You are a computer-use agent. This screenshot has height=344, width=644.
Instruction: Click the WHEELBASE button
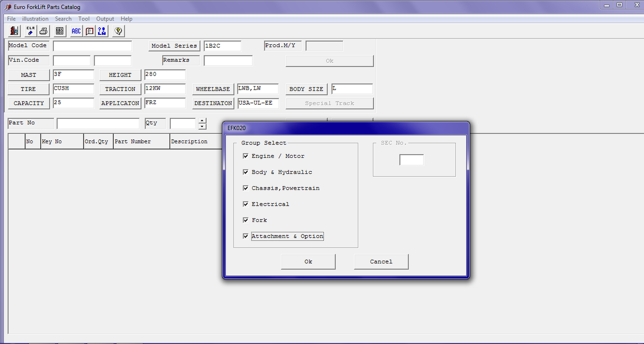pyautogui.click(x=213, y=89)
